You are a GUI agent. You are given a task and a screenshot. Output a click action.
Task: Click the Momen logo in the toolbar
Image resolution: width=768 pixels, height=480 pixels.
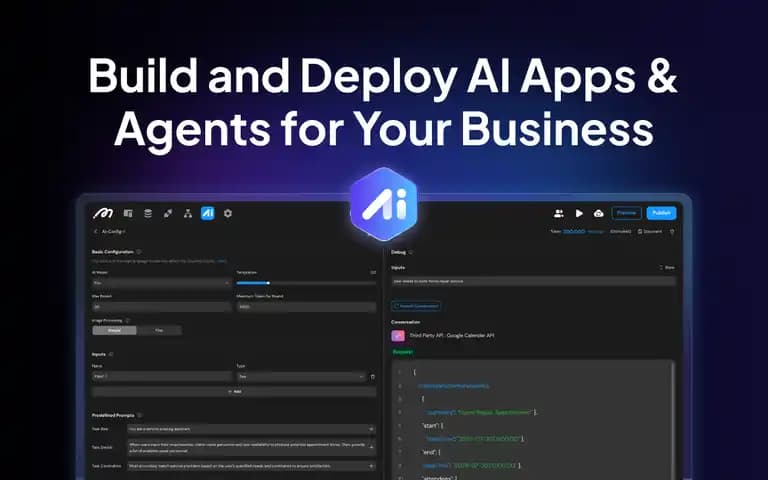click(103, 213)
